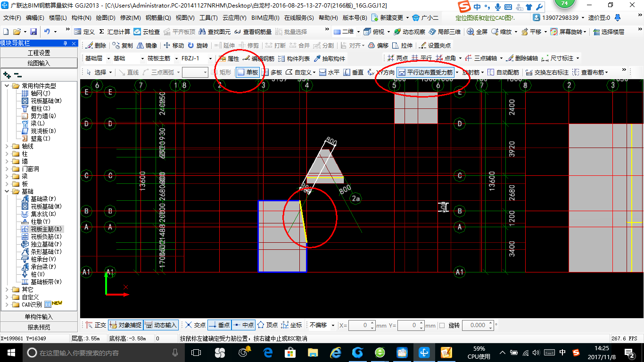Toggle 动态输入 dynamic input
This screenshot has width=644, height=362.
(x=161, y=325)
